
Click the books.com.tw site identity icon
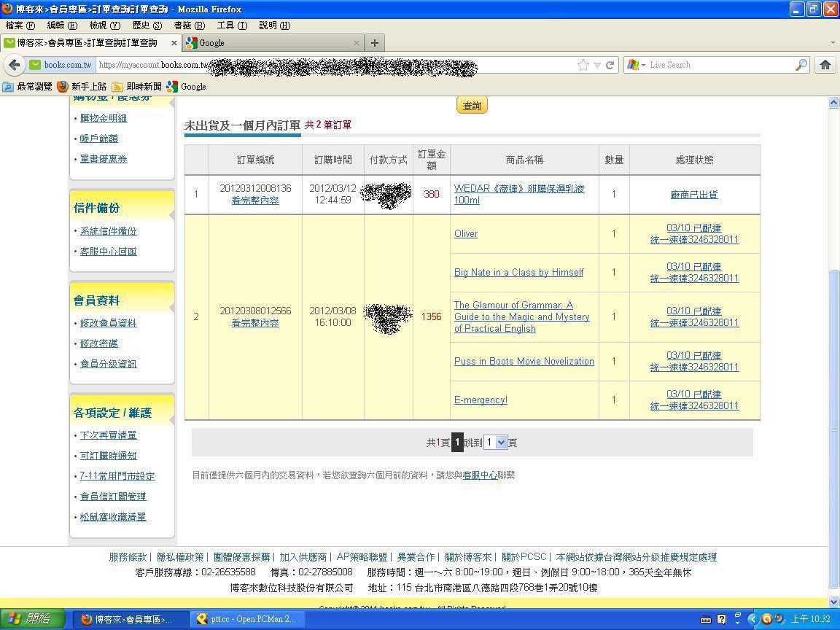pos(60,65)
